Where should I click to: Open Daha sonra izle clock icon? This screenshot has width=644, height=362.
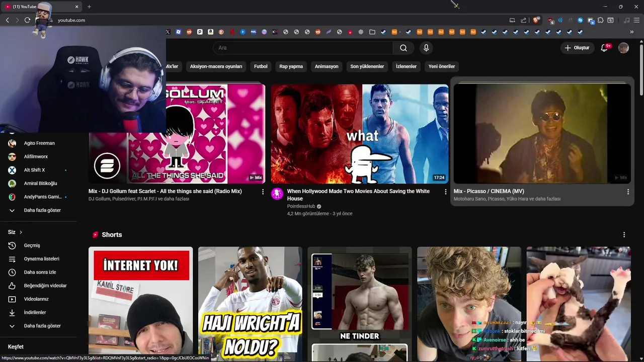click(x=12, y=272)
